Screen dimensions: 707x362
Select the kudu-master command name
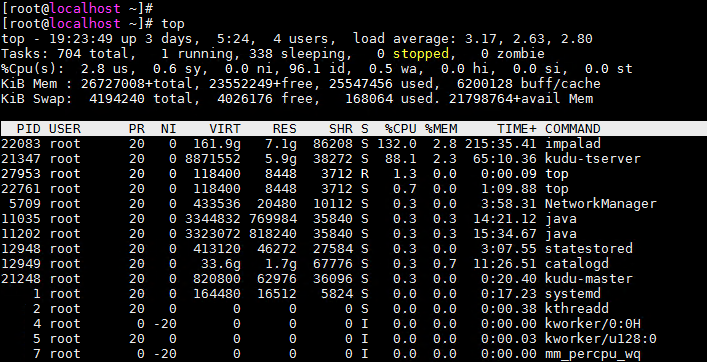point(588,279)
